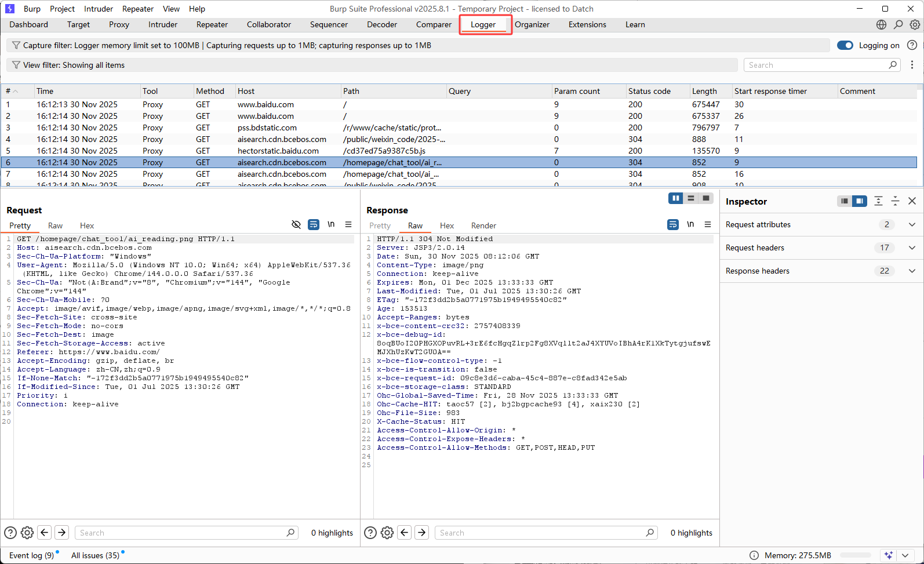Open the capture filter funnel icon
Screen dimensions: 924x564
(x=16, y=45)
